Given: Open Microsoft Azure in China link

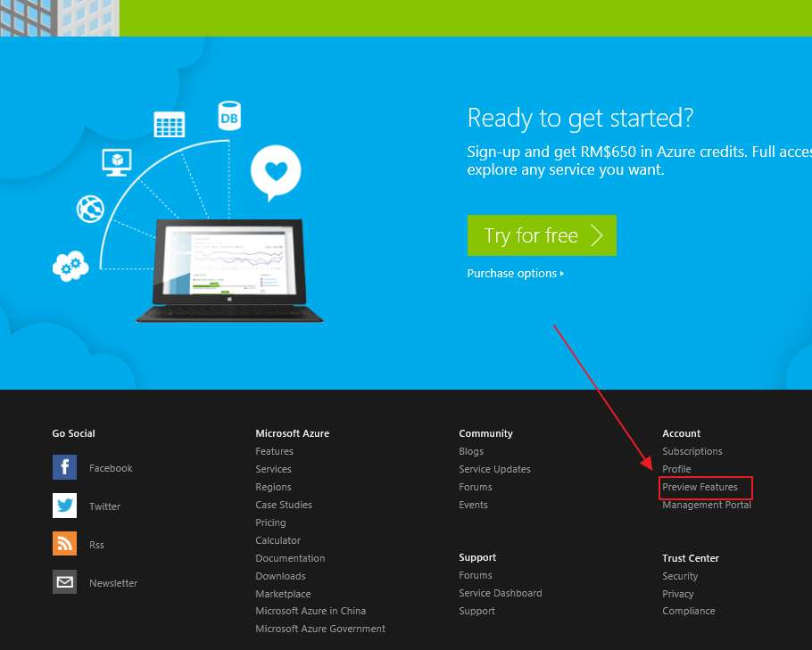Looking at the screenshot, I should [311, 611].
